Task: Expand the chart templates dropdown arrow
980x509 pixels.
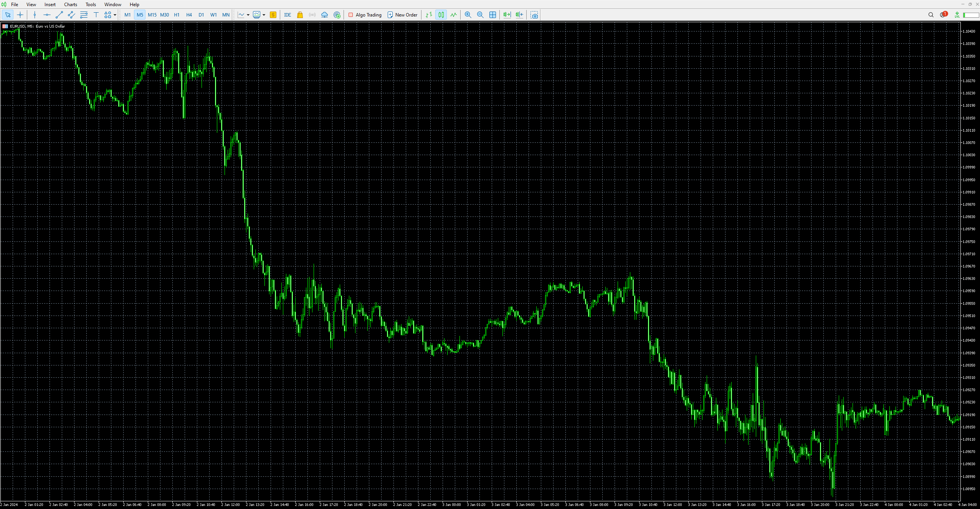Action: pyautogui.click(x=264, y=15)
